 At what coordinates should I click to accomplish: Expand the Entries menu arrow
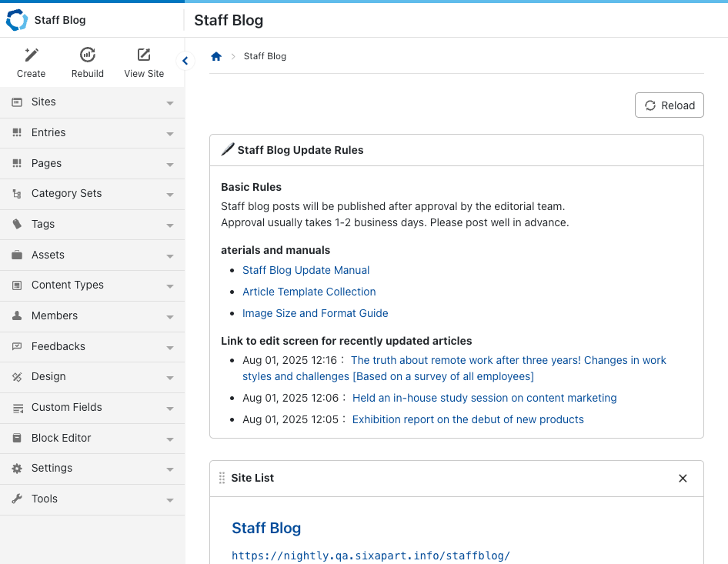click(170, 134)
